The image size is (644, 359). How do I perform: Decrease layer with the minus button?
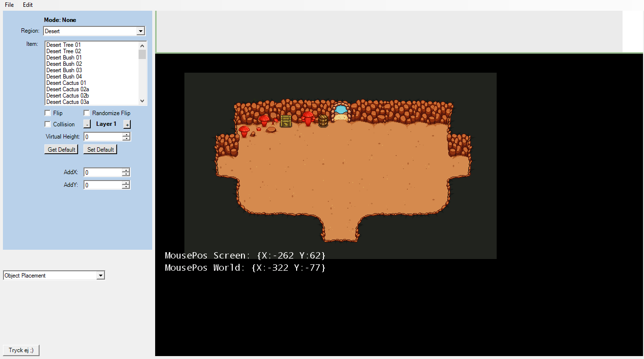[87, 124]
